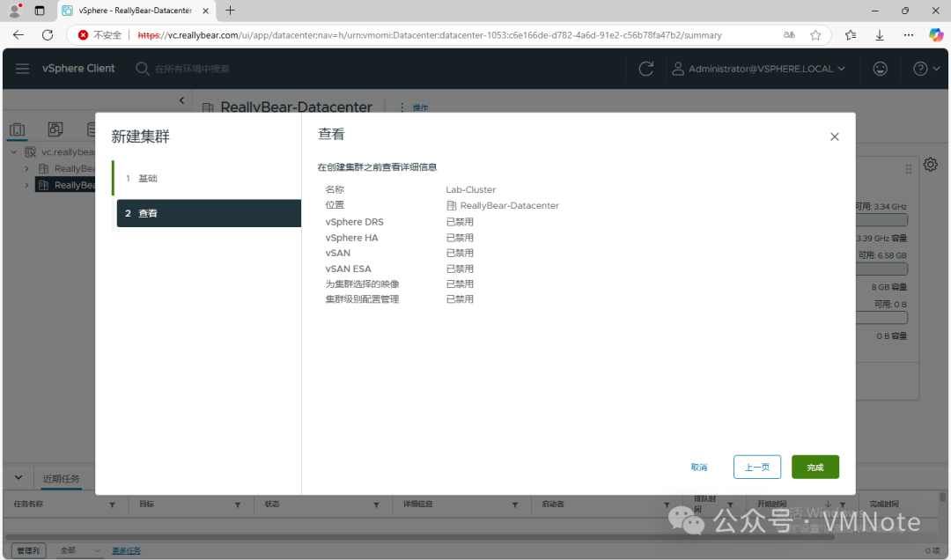This screenshot has width=951, height=560.
Task: Filter the 详细信息 column
Action: click(515, 505)
